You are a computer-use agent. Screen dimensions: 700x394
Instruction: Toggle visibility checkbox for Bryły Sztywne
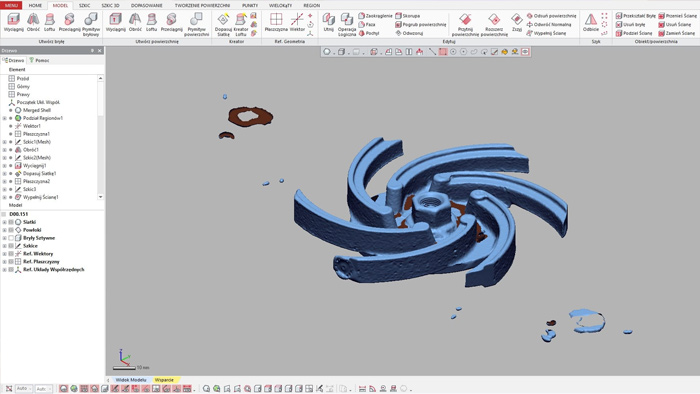point(11,238)
